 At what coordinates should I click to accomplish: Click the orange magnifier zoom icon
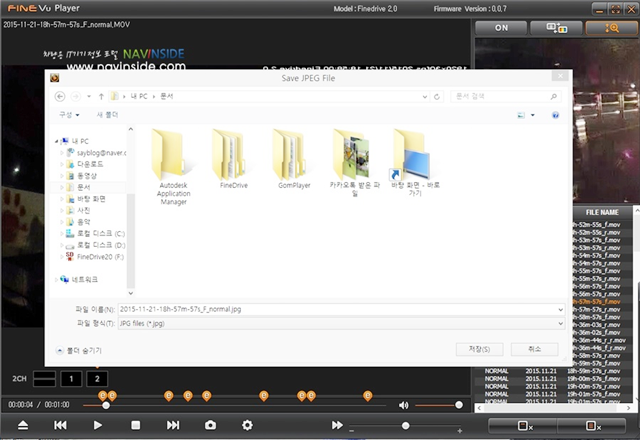pyautogui.click(x=611, y=28)
